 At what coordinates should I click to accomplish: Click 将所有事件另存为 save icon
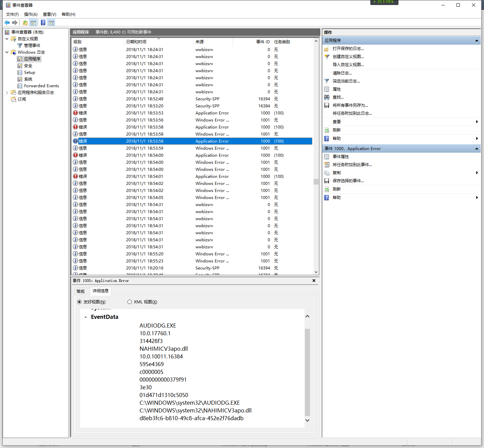pyautogui.click(x=327, y=105)
